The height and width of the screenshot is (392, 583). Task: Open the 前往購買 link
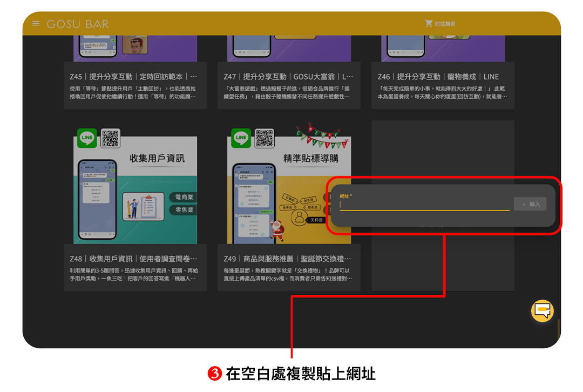(x=445, y=24)
